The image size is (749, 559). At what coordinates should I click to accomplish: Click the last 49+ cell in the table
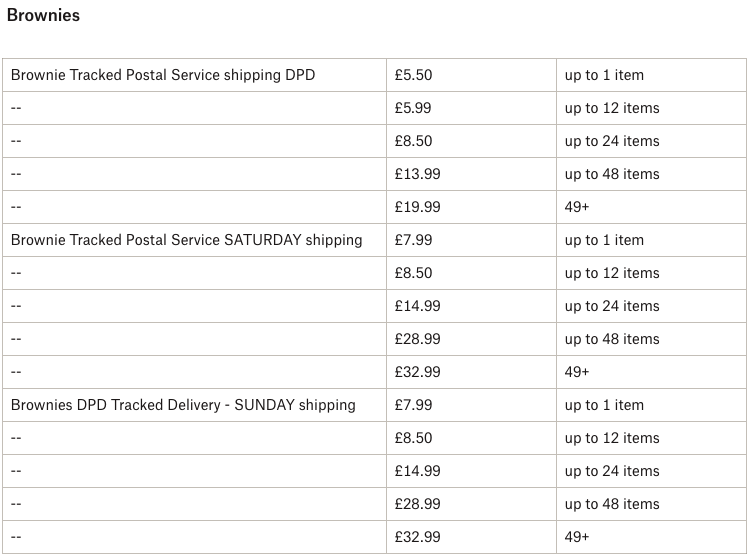(x=577, y=537)
